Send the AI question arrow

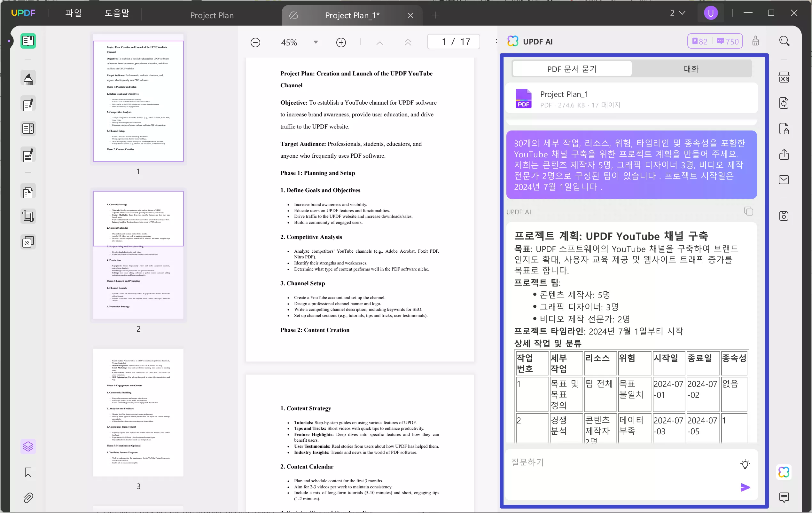pyautogui.click(x=745, y=487)
